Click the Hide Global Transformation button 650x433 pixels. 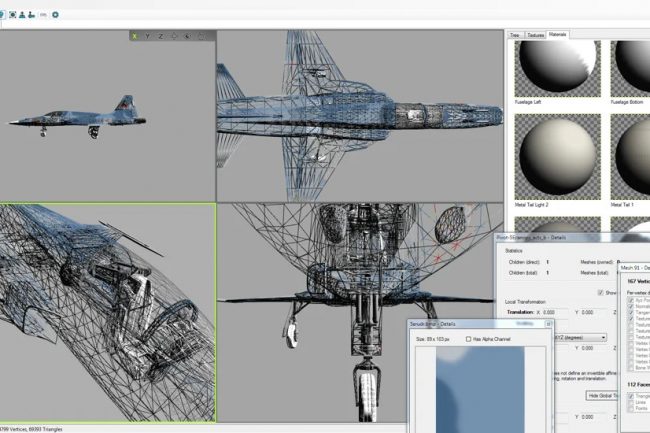pyautogui.click(x=601, y=395)
